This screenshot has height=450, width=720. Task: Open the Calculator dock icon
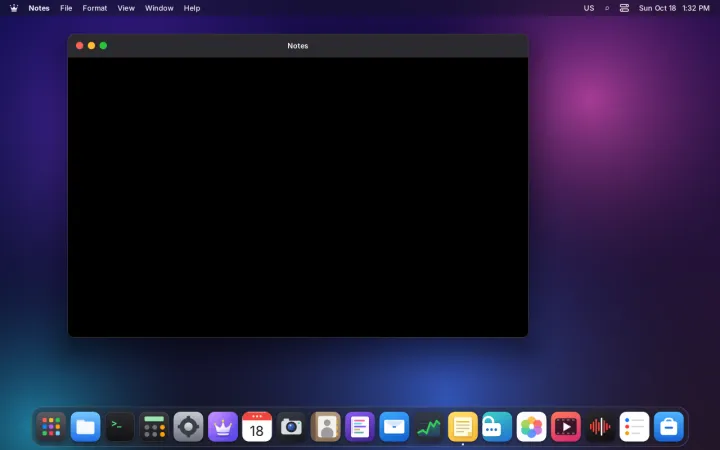154,427
